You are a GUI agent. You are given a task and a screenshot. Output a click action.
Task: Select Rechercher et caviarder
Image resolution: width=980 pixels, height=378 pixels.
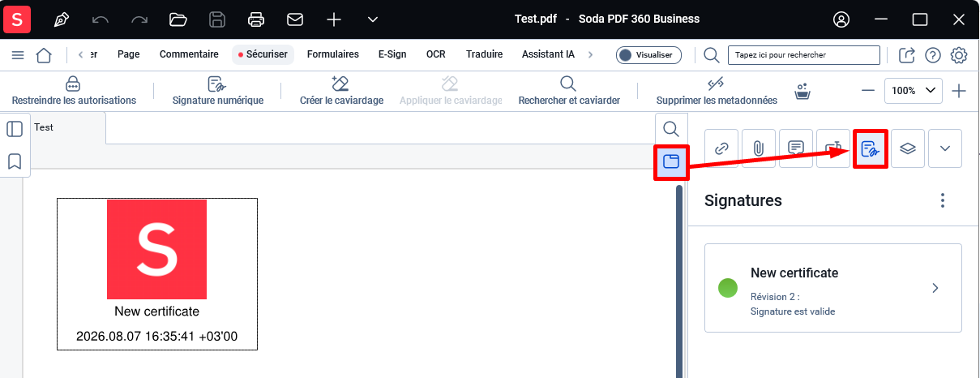pyautogui.click(x=569, y=91)
